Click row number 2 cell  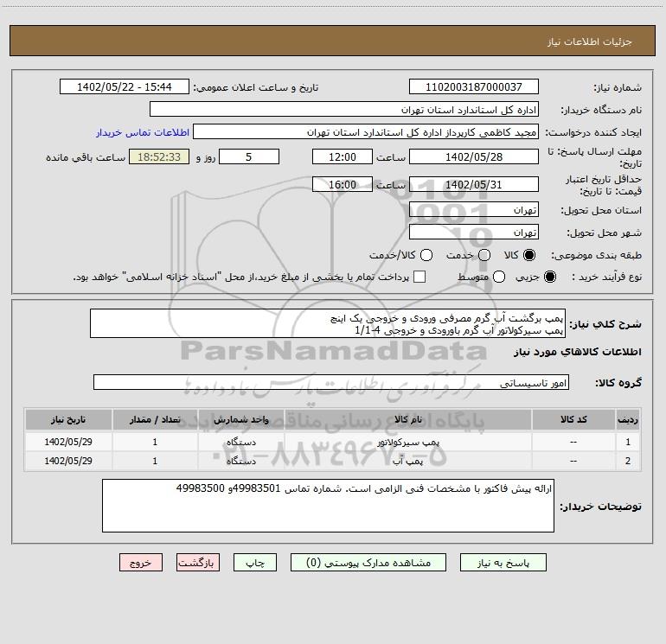click(627, 461)
